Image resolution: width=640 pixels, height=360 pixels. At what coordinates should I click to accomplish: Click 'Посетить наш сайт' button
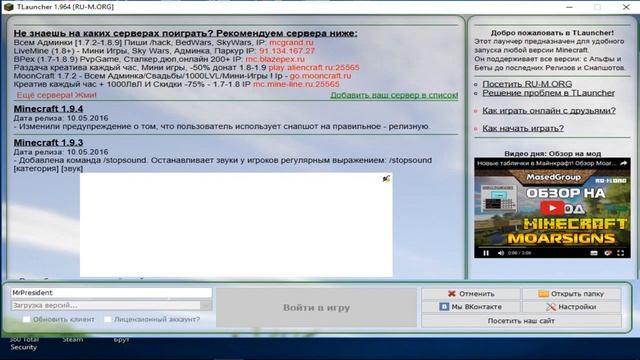coord(521,321)
